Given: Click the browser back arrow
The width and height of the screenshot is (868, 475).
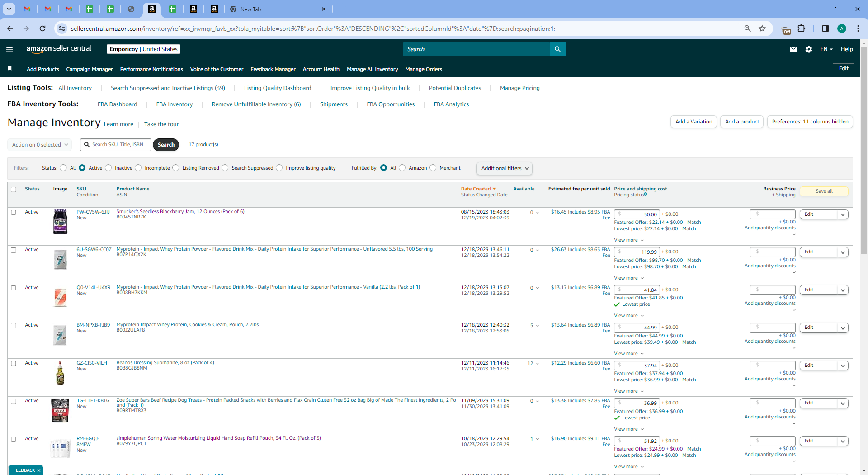Looking at the screenshot, I should click(x=10, y=28).
